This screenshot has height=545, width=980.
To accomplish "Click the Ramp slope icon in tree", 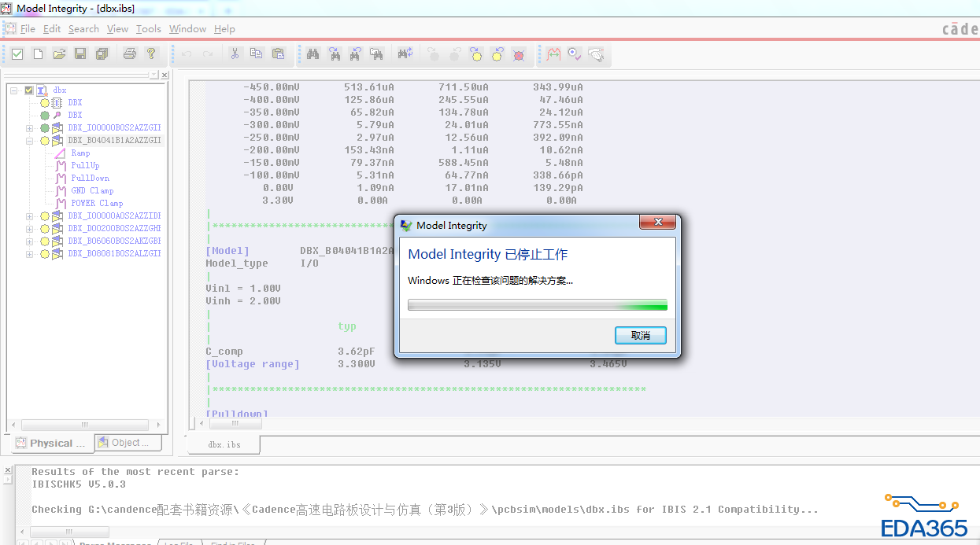I will (x=60, y=153).
